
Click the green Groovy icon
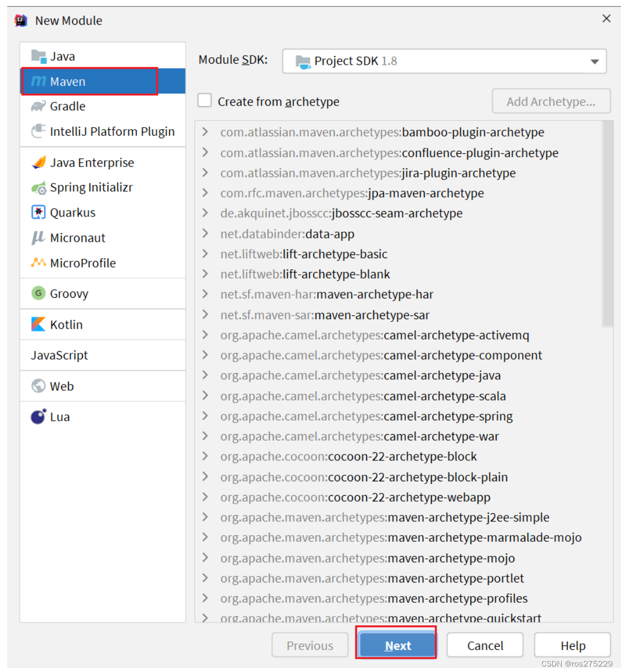(x=38, y=293)
